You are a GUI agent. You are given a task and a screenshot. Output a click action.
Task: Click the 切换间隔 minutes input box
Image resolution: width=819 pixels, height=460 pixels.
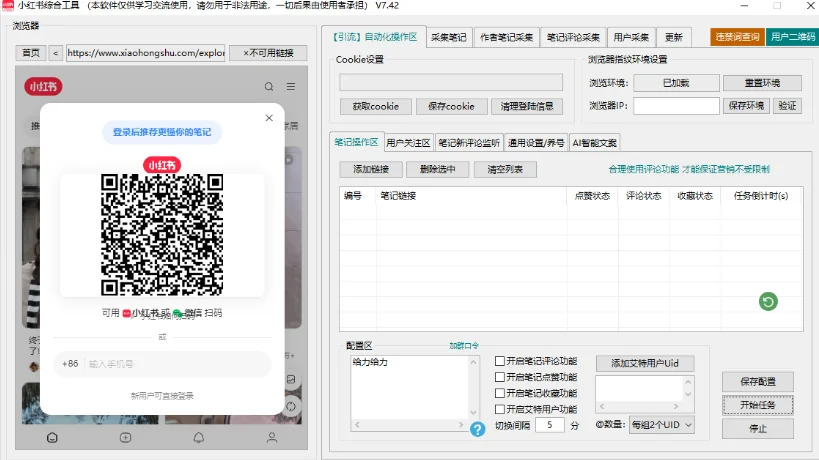(x=549, y=425)
